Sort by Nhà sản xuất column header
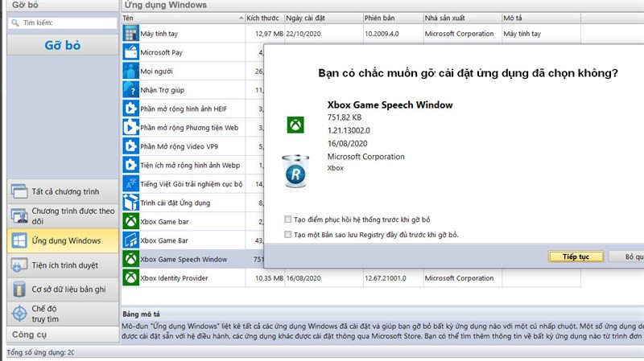644x361 pixels. click(x=462, y=18)
